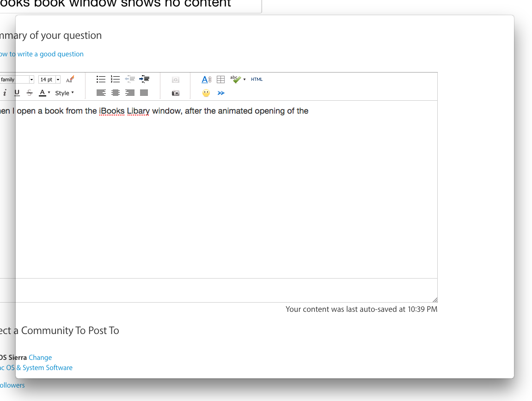Insert a table

pos(220,79)
